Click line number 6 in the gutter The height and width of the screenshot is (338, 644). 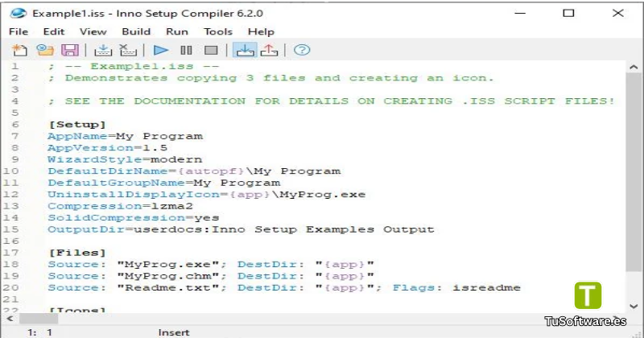click(x=14, y=125)
